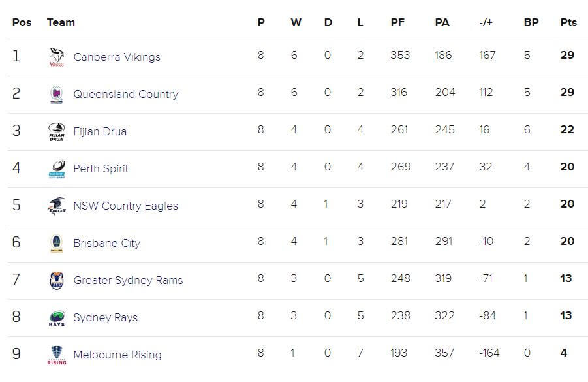Click the Sydney Rays team logo
The width and height of the screenshot is (588, 382).
pos(57,318)
